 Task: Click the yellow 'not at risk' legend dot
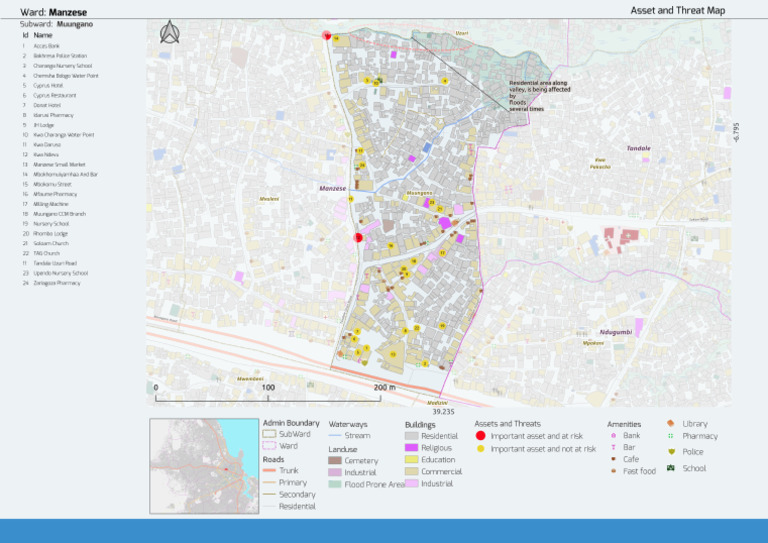(x=480, y=449)
